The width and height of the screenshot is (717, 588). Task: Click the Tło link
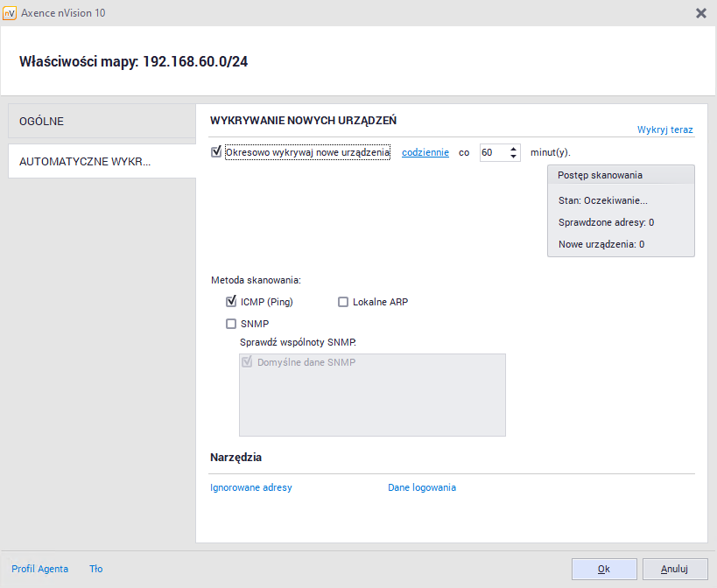pos(95,569)
